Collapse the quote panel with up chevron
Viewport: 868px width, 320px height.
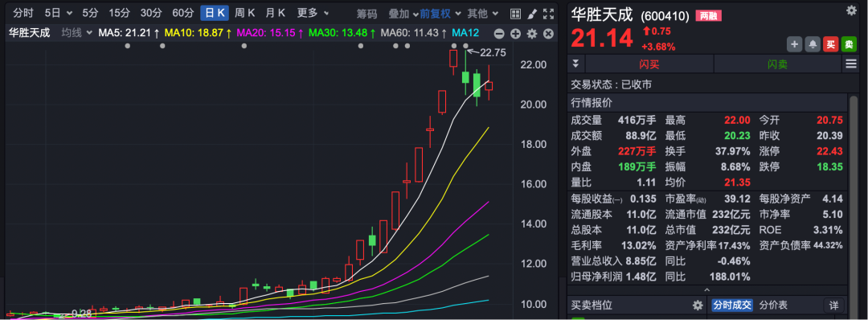pyautogui.click(x=707, y=290)
